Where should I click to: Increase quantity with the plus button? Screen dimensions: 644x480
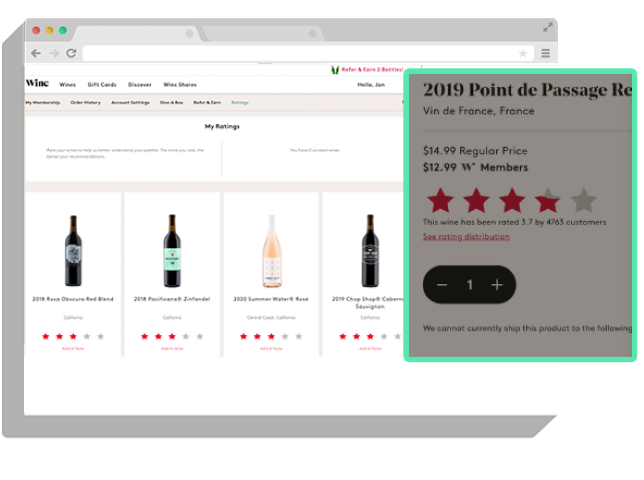[x=497, y=285]
